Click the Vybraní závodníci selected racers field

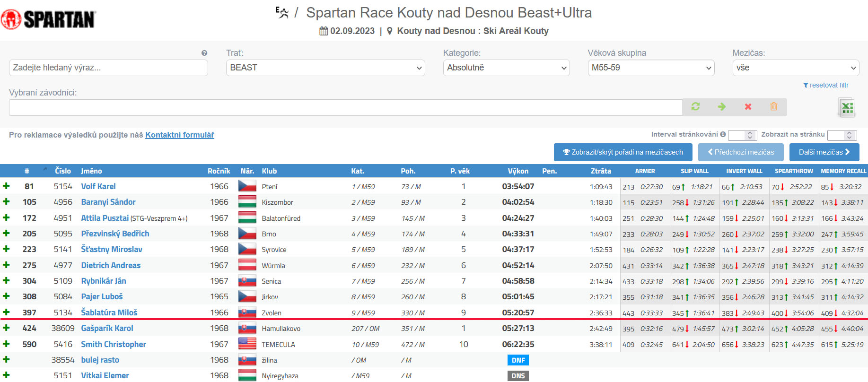(x=345, y=107)
